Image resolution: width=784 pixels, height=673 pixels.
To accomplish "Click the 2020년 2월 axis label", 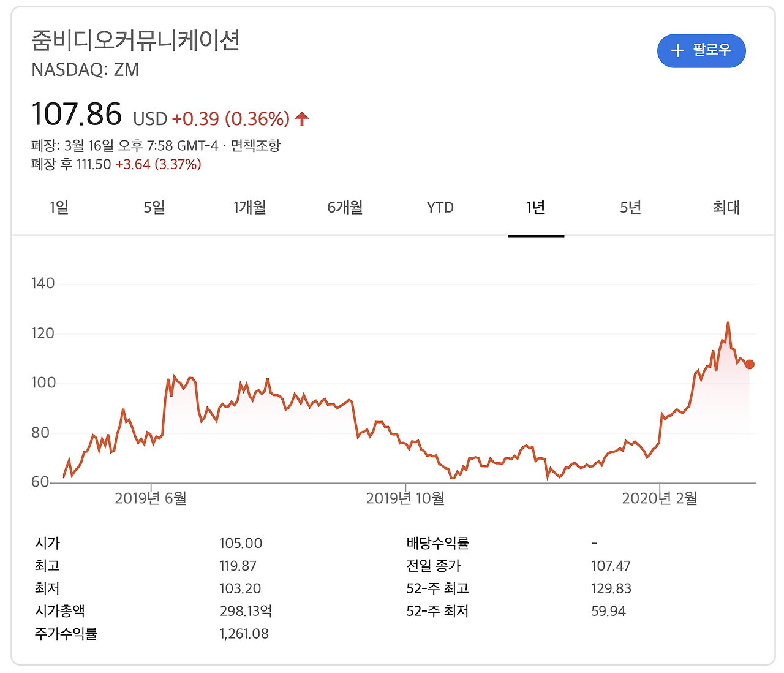I will click(x=660, y=498).
